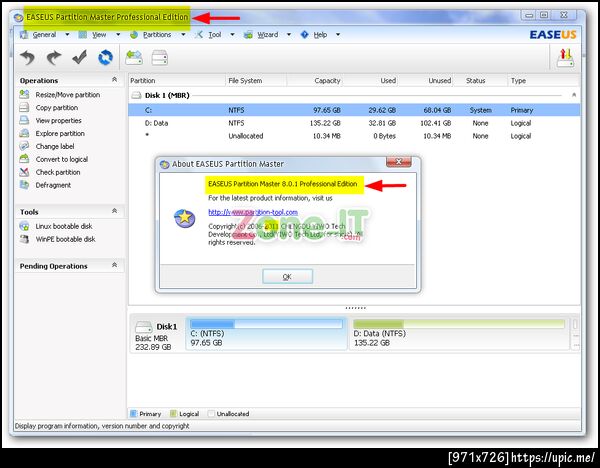Screen dimensions: 600x468
Task: Open the View menu
Action: point(99,35)
